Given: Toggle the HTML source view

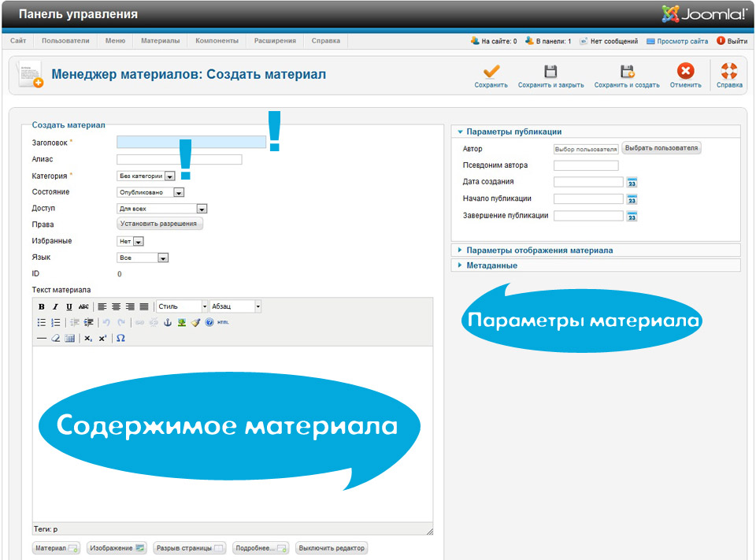Looking at the screenshot, I should [223, 322].
